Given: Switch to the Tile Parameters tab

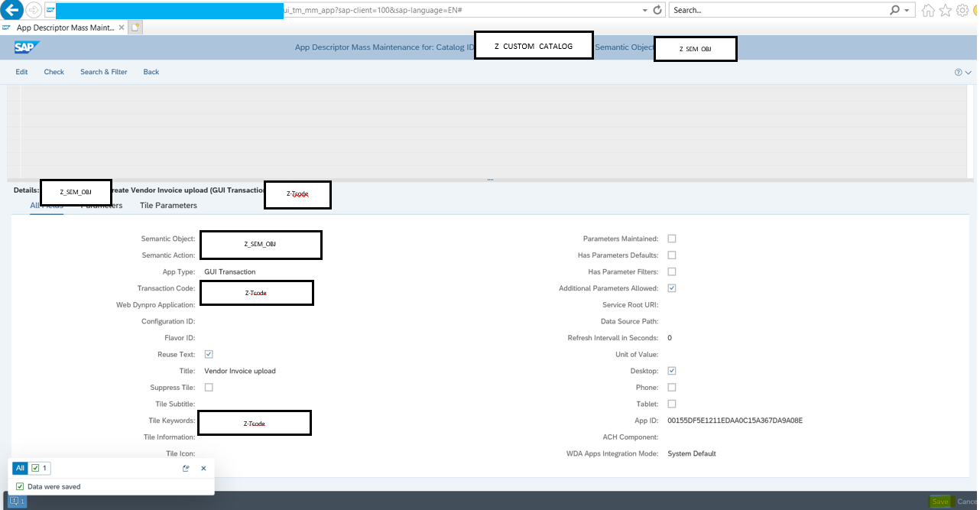Looking at the screenshot, I should [167, 205].
